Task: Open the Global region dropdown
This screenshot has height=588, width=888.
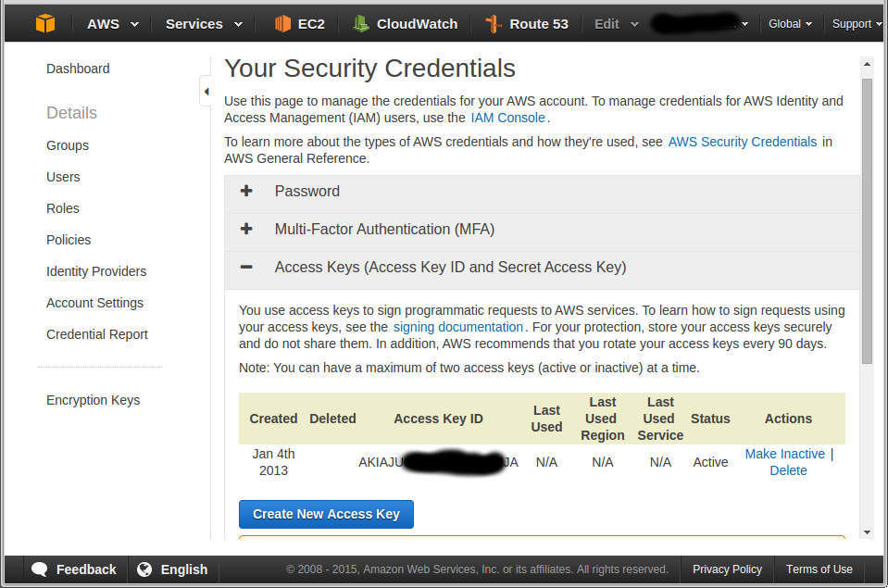Action: click(790, 23)
